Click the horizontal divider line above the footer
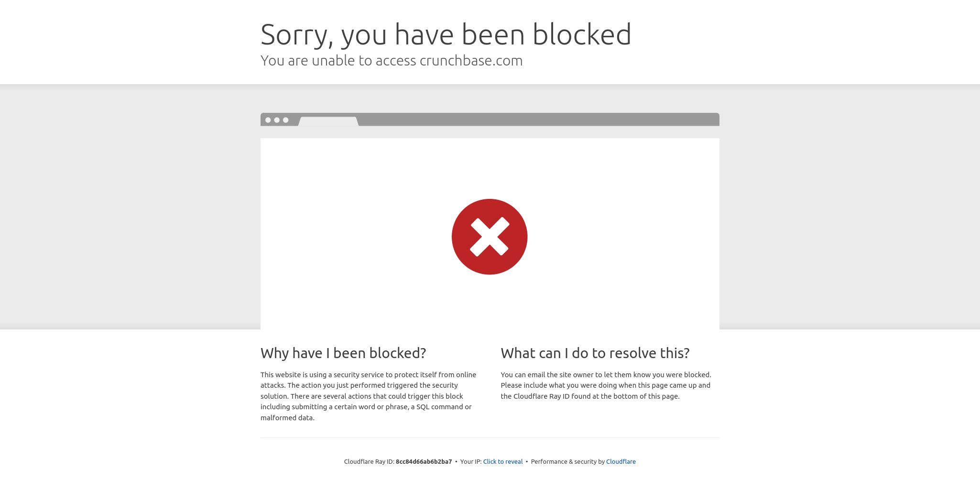Screen dimensions: 980x502 (x=490, y=437)
